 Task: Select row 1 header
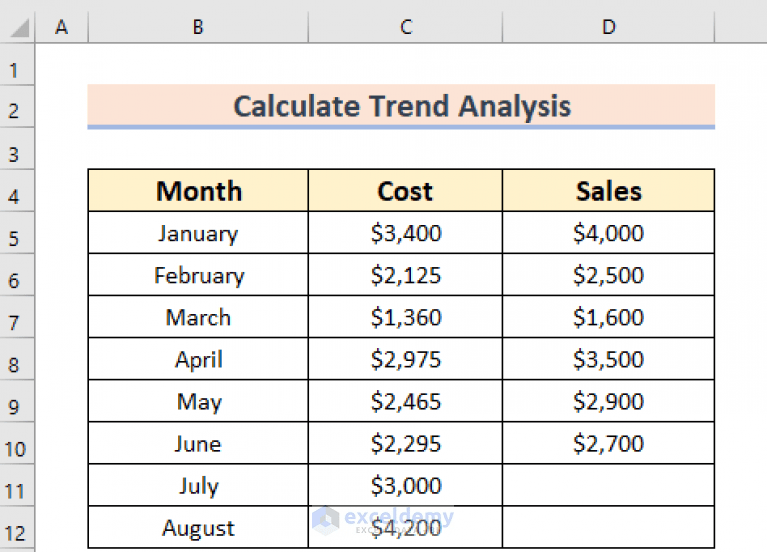point(17,65)
